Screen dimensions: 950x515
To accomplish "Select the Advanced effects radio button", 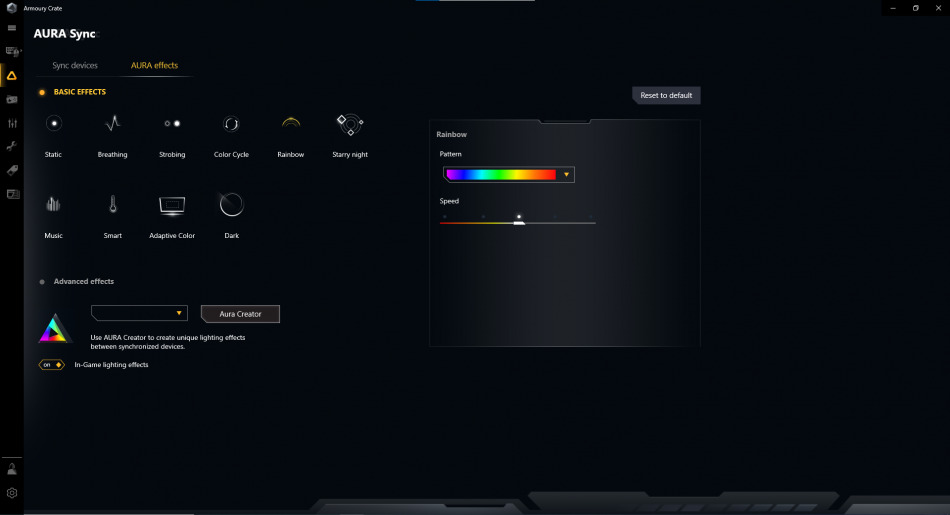I will coord(42,282).
